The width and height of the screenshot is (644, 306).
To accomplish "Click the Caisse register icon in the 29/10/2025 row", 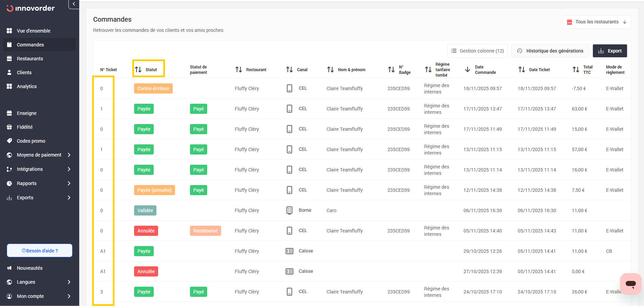I will point(289,251).
